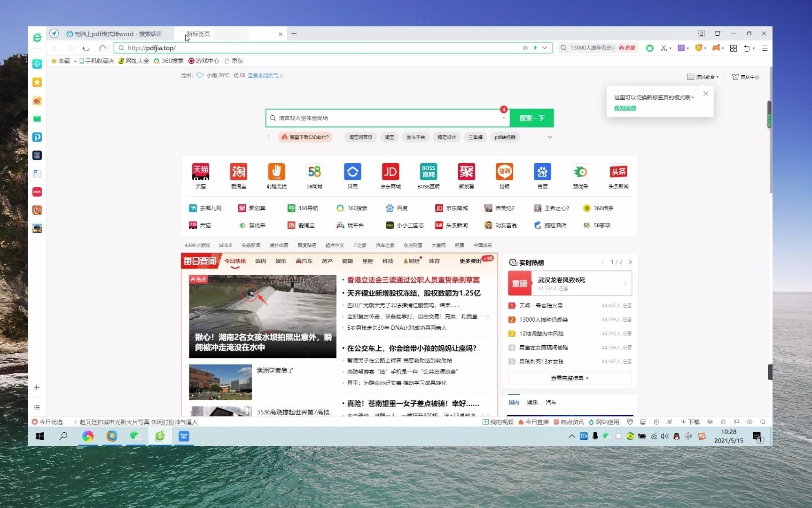Open the mail icon in the sidebar
This screenshot has height=508, width=812.
[x=37, y=119]
